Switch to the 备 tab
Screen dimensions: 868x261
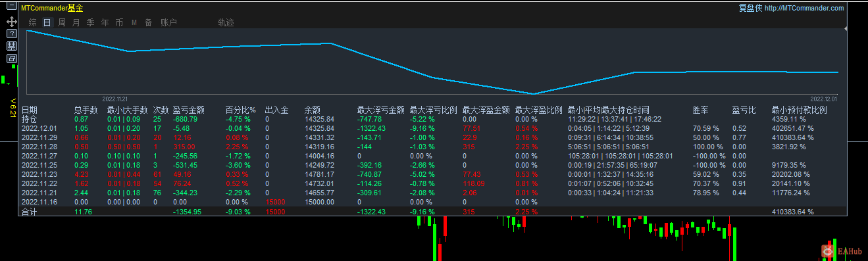[149, 22]
